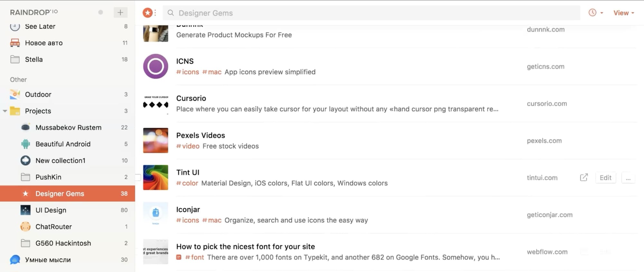The width and height of the screenshot is (644, 272).
Task: Open the Pexels Videos thumbnail
Action: pyautogui.click(x=156, y=141)
